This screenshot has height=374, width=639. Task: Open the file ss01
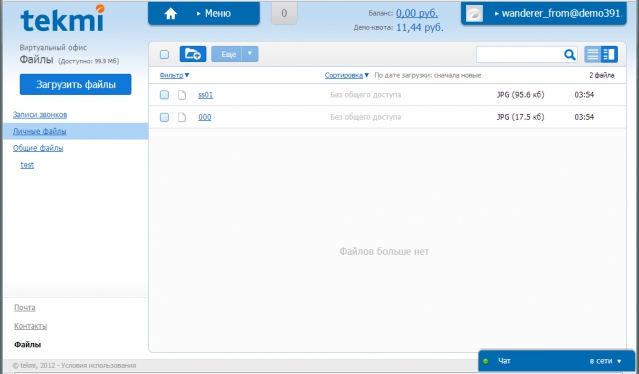click(x=205, y=95)
